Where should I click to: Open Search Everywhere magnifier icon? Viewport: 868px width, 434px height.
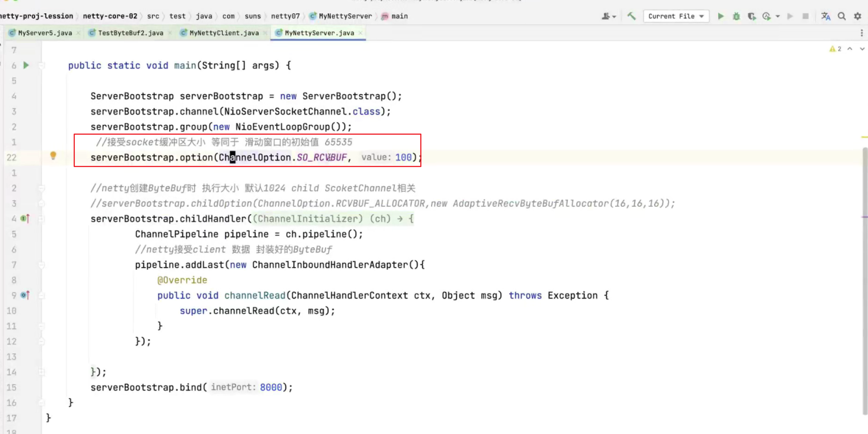tap(842, 16)
